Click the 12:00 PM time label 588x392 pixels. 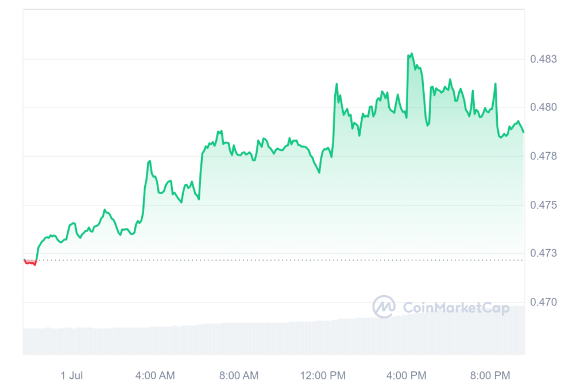323,375
